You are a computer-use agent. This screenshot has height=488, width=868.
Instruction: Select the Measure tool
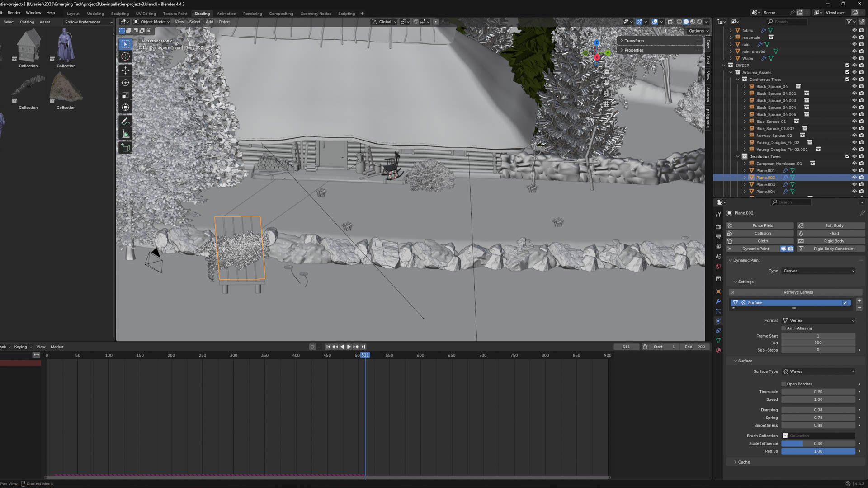coord(126,134)
